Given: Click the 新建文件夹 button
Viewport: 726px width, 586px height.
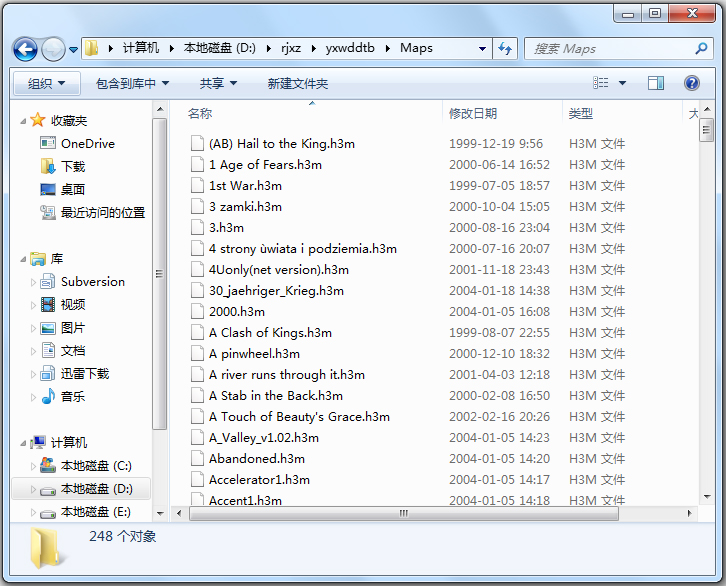Looking at the screenshot, I should coord(297,83).
